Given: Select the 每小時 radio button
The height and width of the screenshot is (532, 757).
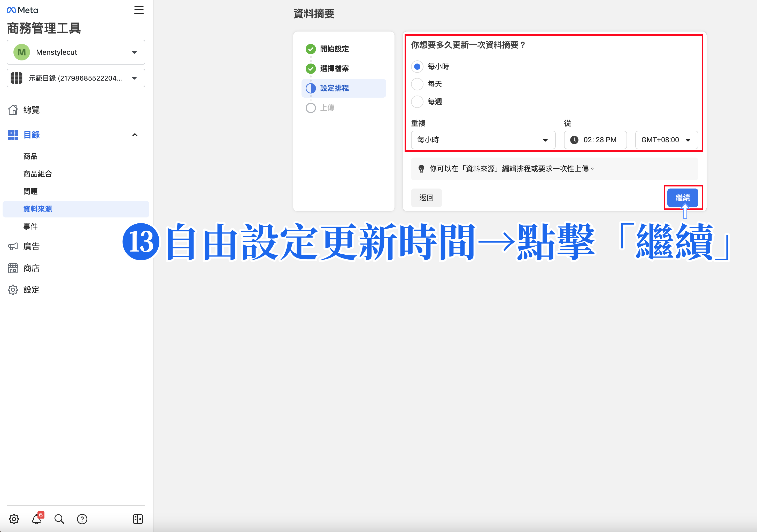Looking at the screenshot, I should tap(417, 67).
